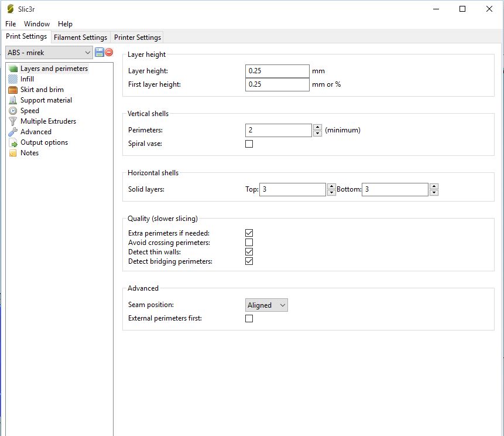Select the Infill icon in sidebar
Image resolution: width=504 pixels, height=436 pixels.
click(13, 79)
